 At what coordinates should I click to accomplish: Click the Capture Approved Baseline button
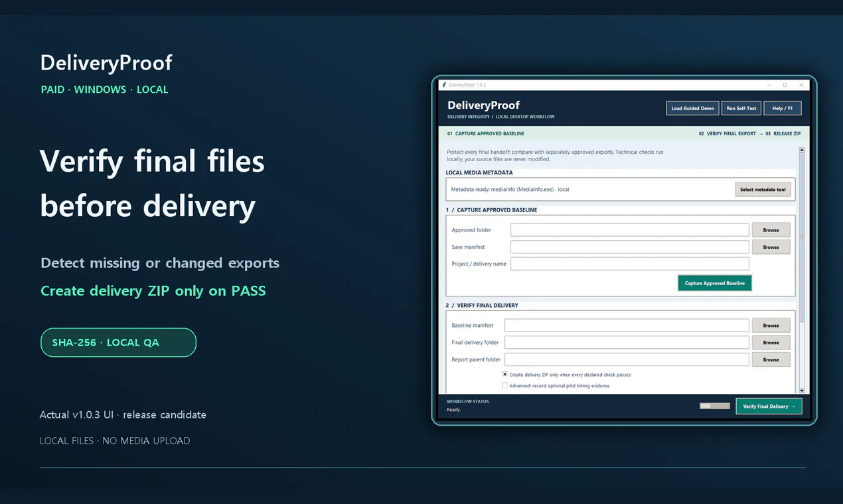coord(715,283)
